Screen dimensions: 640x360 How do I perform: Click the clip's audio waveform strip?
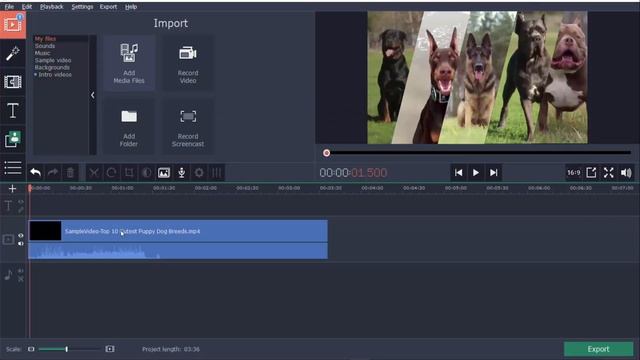[178, 251]
